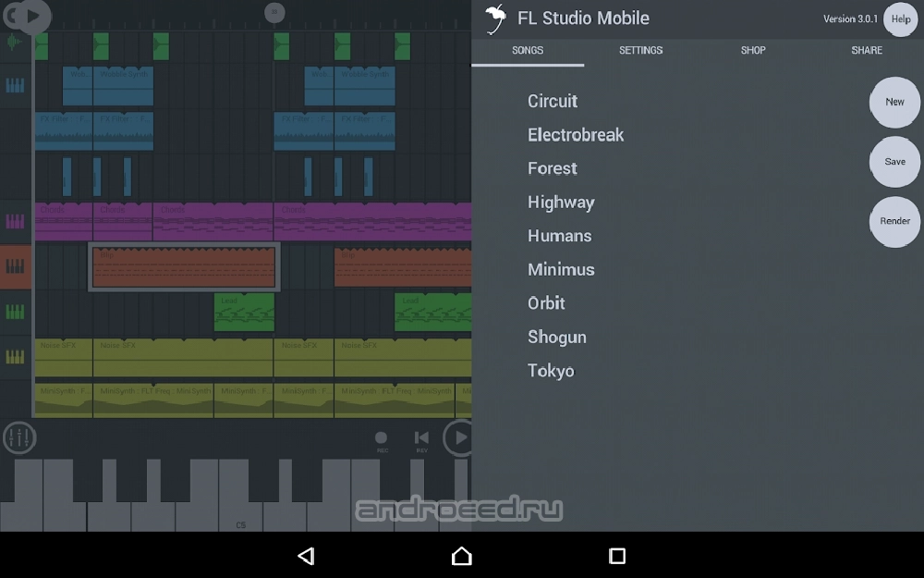
Task: Select the blue Wobble Synth track icon
Action: tap(16, 86)
